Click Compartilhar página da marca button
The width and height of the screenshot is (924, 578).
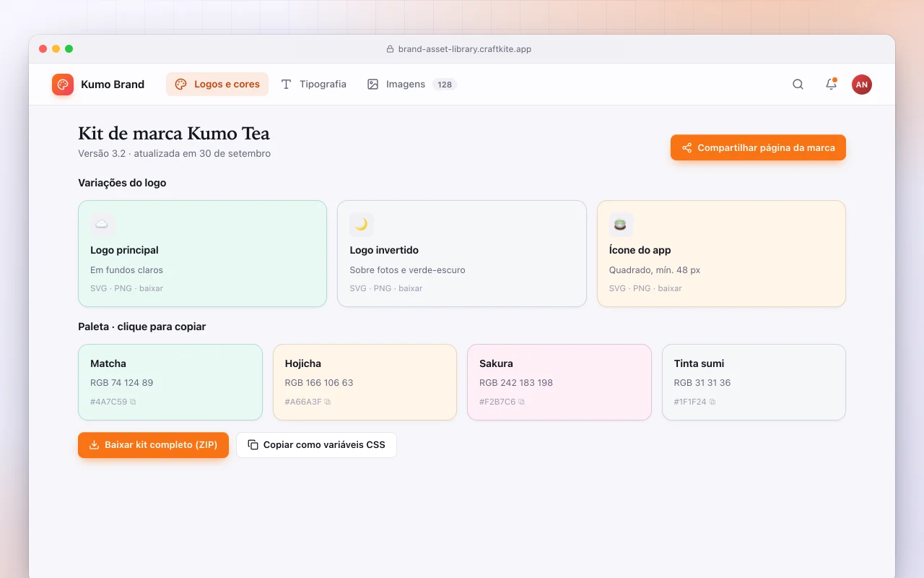coord(758,147)
